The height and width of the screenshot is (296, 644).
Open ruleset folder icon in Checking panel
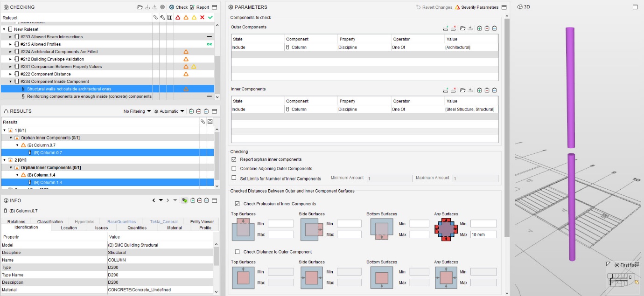click(140, 7)
